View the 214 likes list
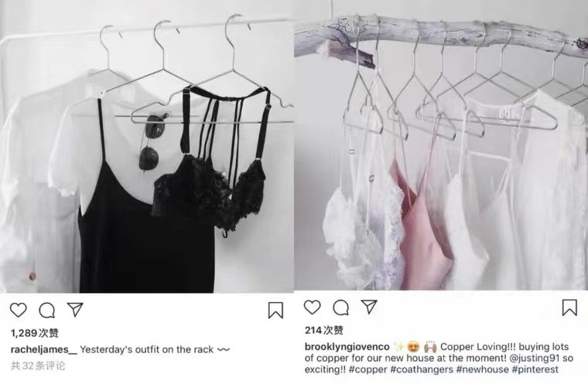 (x=324, y=330)
